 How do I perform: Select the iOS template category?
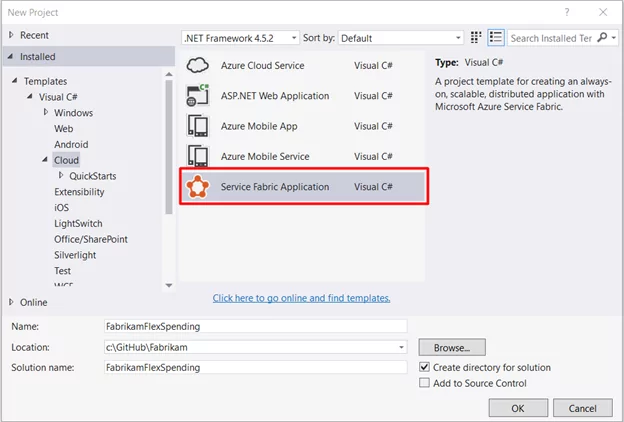click(x=62, y=207)
